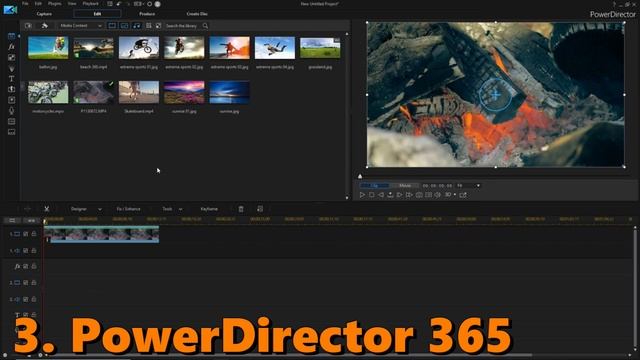
Task: Open the Effect Room fx icon
Action: point(11,47)
